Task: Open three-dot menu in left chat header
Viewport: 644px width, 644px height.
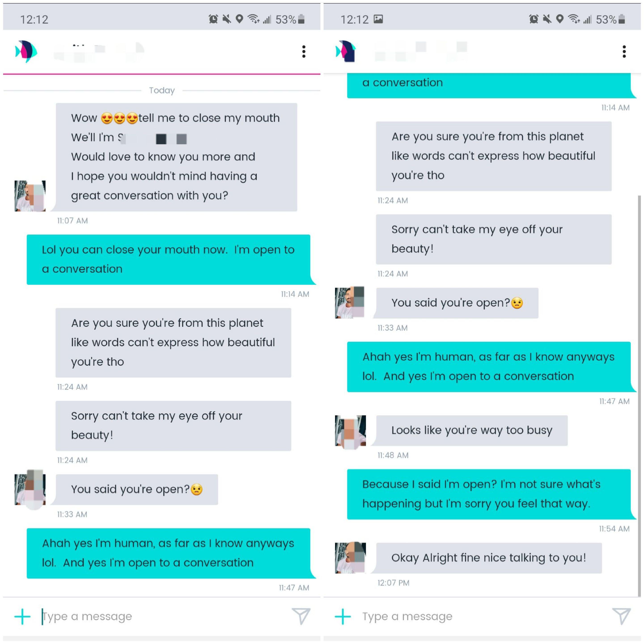Action: [x=304, y=52]
